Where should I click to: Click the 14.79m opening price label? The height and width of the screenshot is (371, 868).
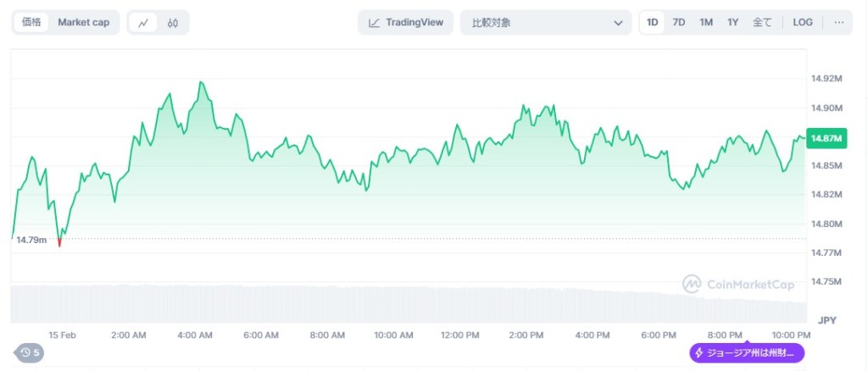click(x=31, y=240)
